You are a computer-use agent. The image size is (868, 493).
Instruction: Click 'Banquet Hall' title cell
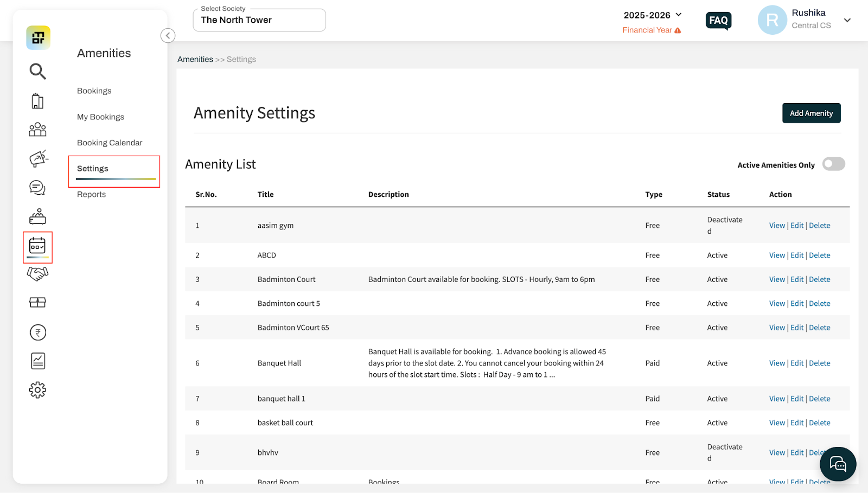point(279,363)
